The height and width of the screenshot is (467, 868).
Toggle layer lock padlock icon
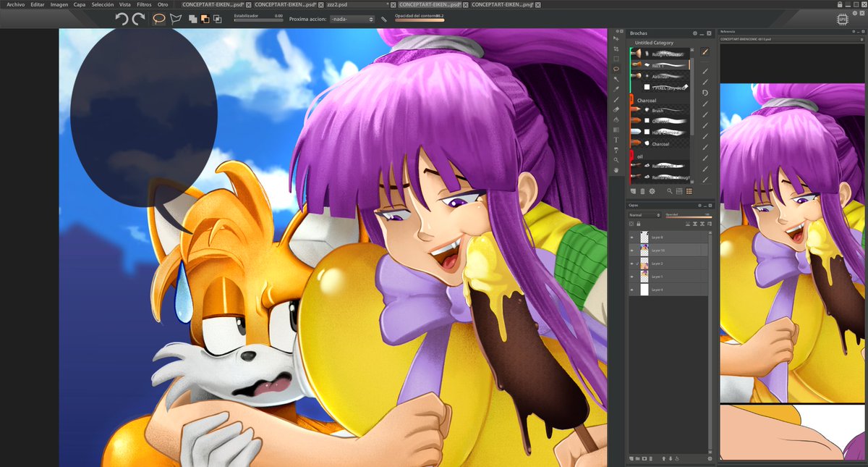pos(639,224)
